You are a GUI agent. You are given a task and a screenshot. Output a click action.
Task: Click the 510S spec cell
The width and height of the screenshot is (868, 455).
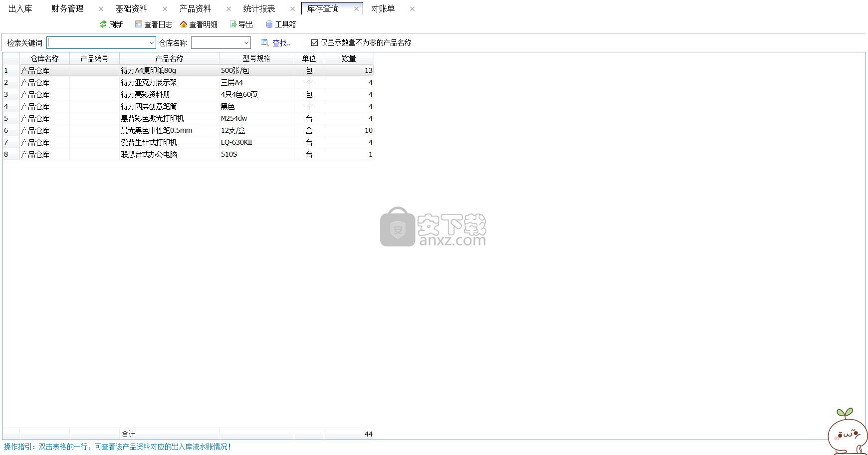point(256,154)
